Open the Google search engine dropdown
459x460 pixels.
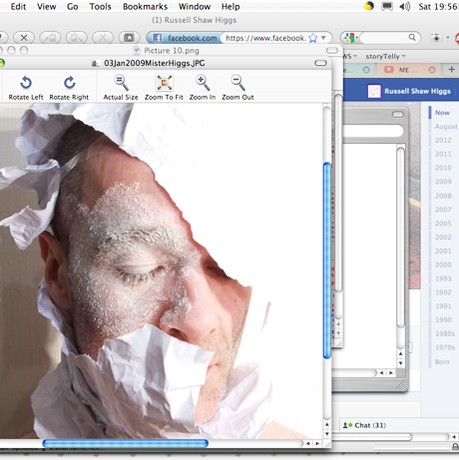click(350, 38)
